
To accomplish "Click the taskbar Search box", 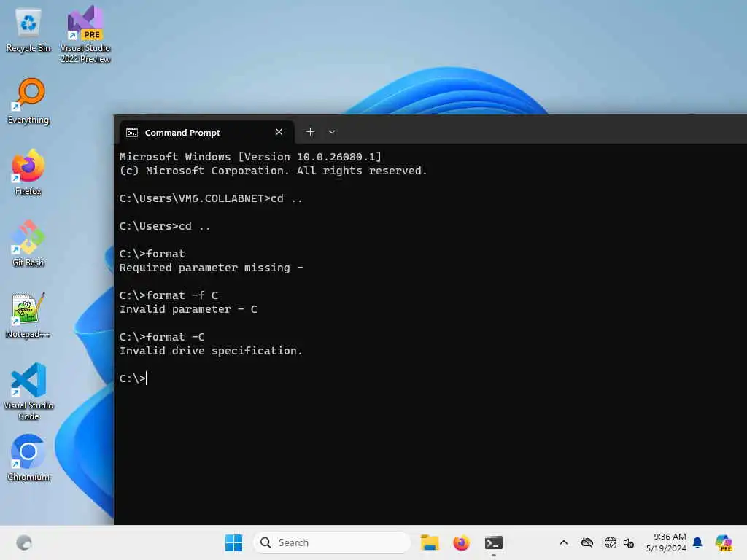I will click(332, 542).
